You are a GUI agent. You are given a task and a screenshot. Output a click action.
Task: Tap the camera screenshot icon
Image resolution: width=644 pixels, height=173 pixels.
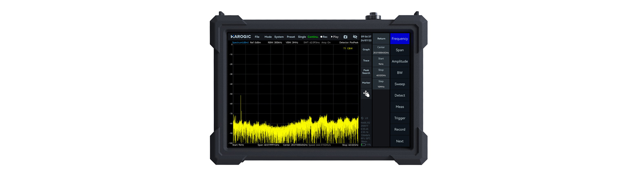(x=345, y=37)
